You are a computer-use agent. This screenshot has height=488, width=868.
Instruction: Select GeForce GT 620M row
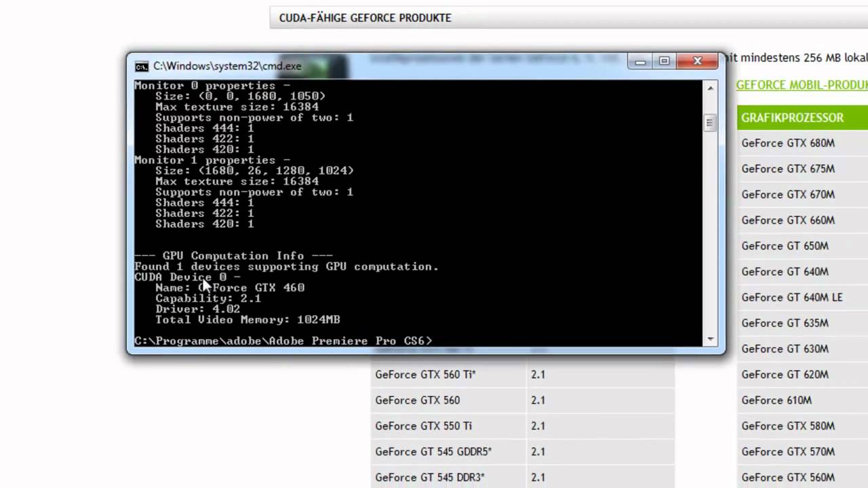click(802, 375)
